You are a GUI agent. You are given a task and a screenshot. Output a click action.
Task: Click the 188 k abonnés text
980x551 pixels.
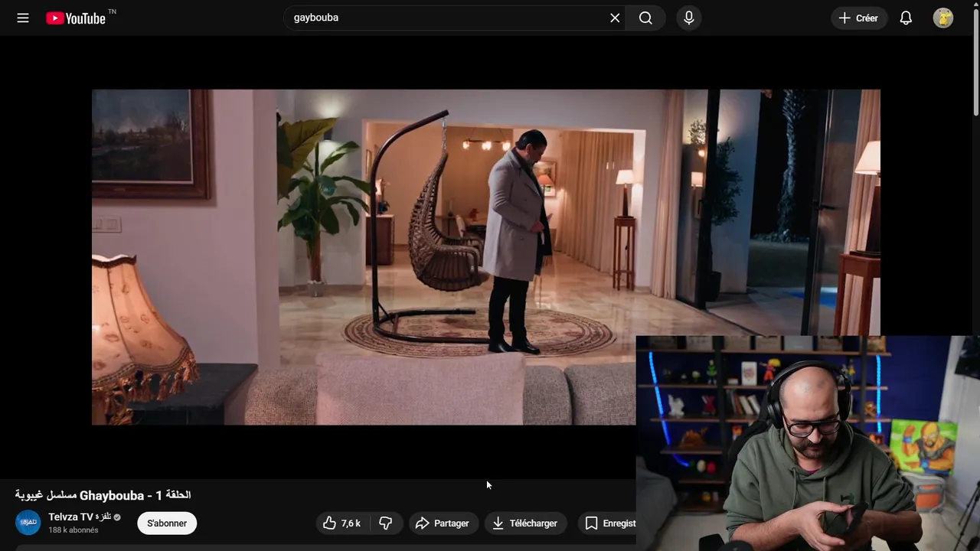(73, 530)
